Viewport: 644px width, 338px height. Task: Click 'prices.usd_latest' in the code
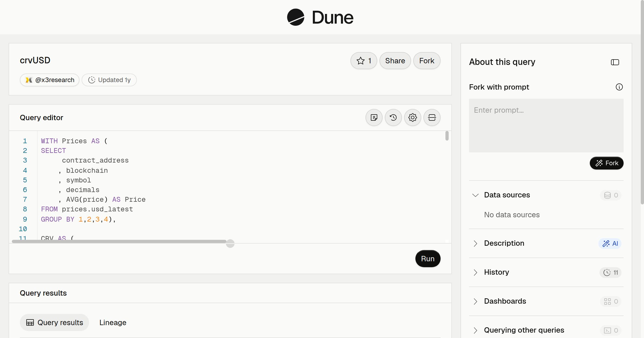[x=97, y=209]
